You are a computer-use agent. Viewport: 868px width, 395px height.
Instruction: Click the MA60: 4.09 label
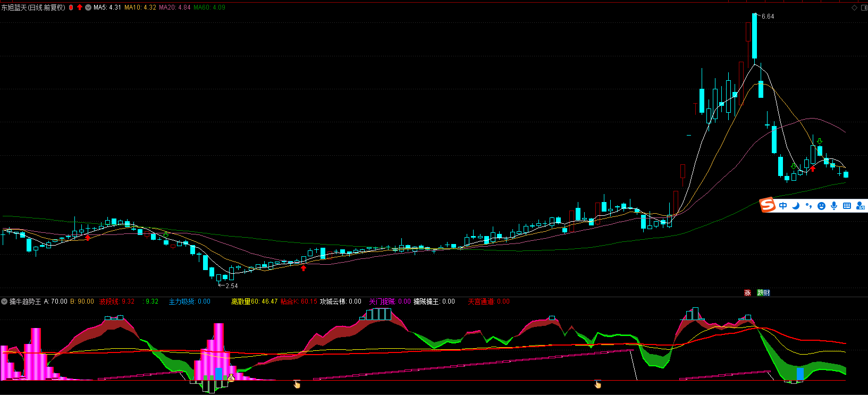tap(209, 7)
